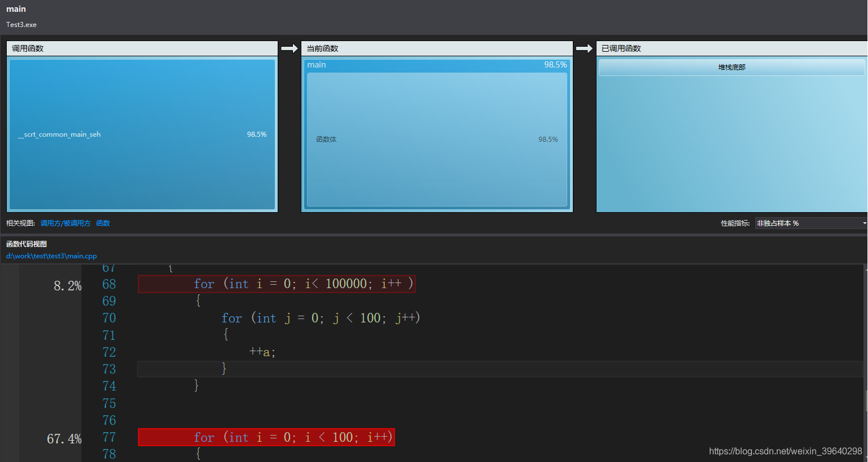Select the 函数体 block in current function
This screenshot has width=868, height=462.
click(x=437, y=140)
